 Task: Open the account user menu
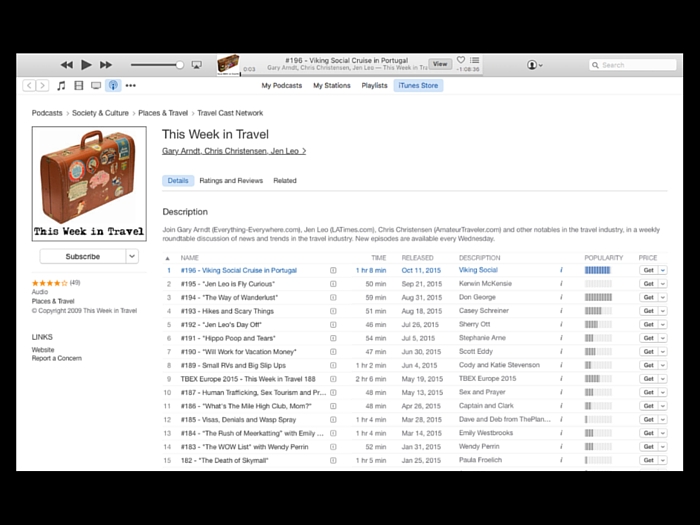point(534,65)
